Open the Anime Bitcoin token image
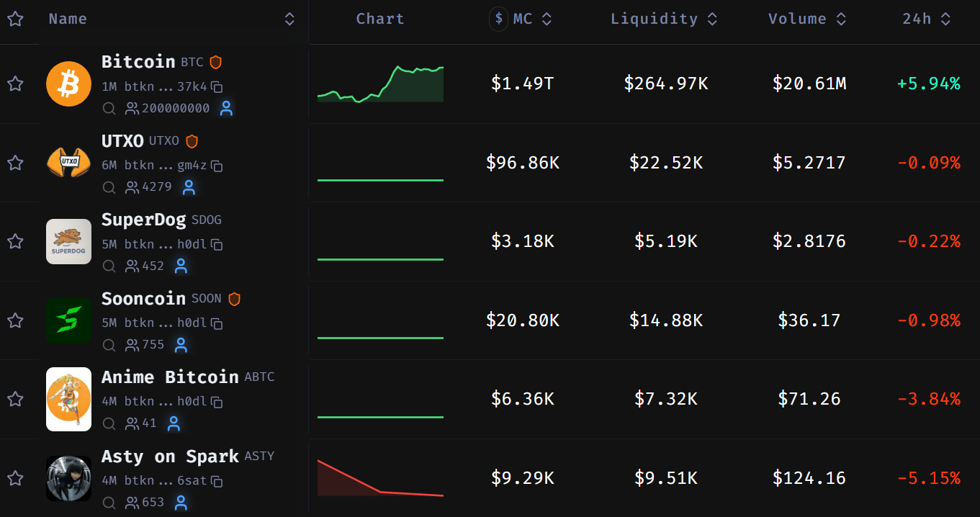This screenshot has height=517, width=980. 68,399
